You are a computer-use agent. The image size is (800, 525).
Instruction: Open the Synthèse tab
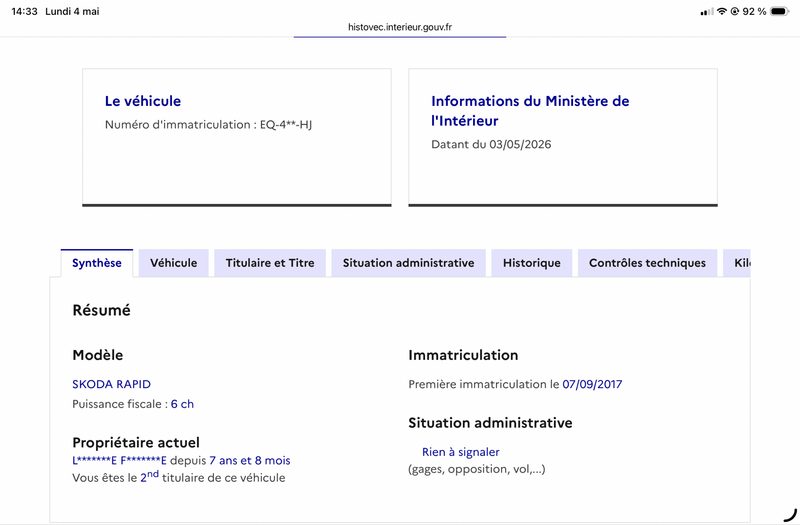click(x=97, y=263)
